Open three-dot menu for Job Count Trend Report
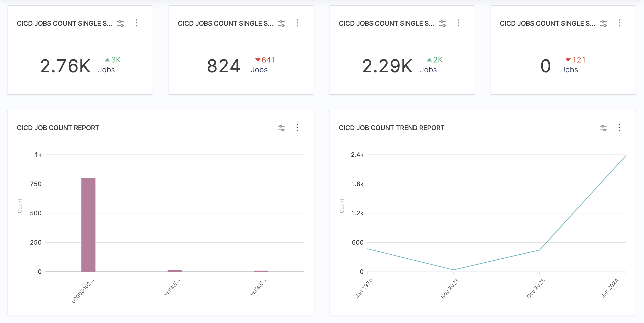The image size is (644, 323). click(619, 128)
